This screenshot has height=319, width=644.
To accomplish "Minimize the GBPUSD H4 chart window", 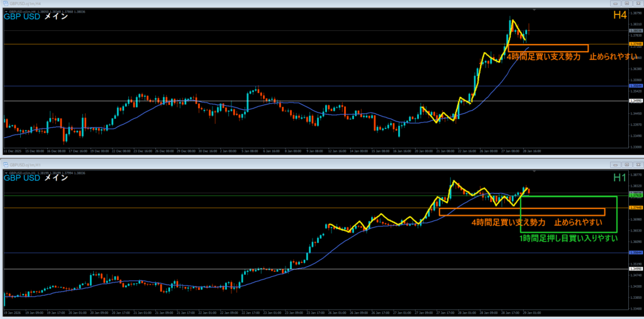I will (x=616, y=3).
